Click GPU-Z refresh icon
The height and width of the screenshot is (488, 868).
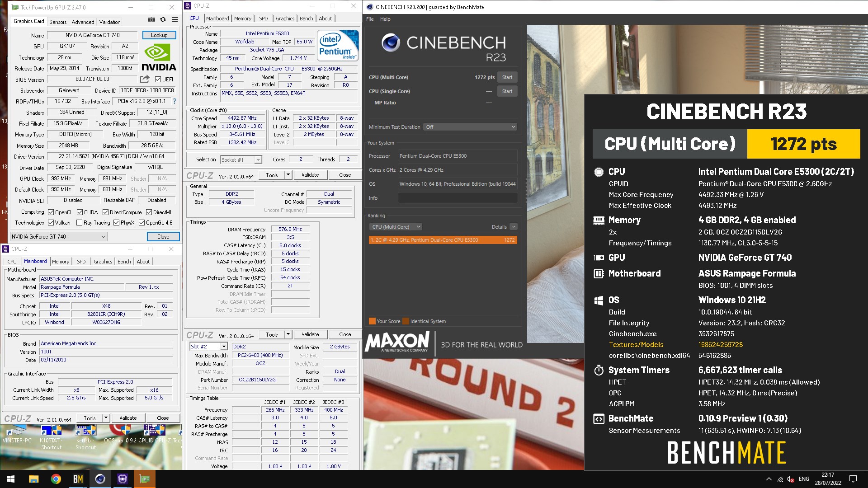point(163,19)
